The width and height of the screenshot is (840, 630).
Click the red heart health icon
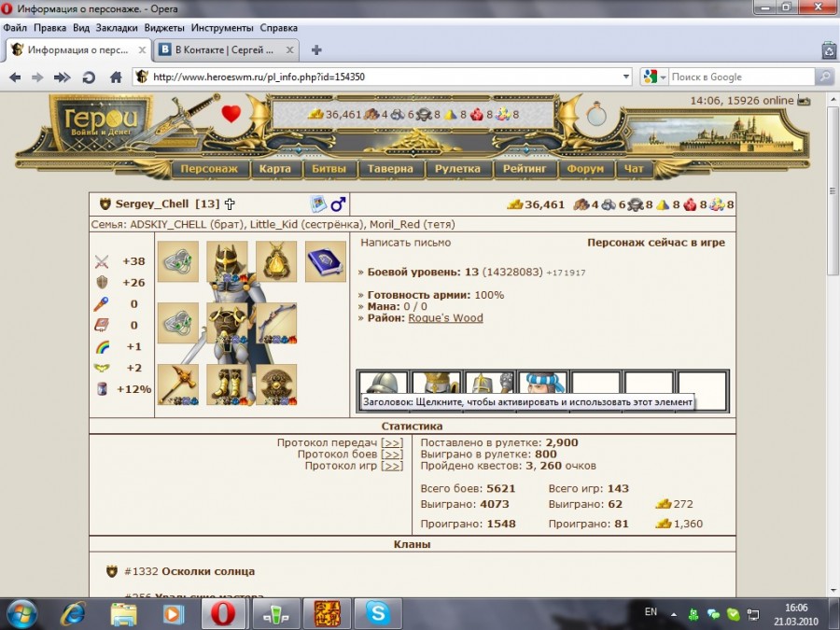[x=231, y=114]
